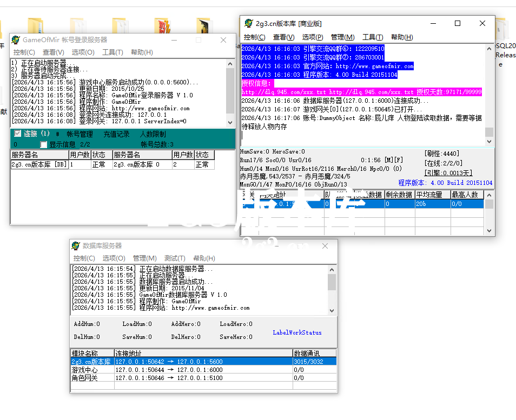The height and width of the screenshot is (420, 516).
Task: Maximize the 2g3.cn版本库 window
Action: point(458,23)
